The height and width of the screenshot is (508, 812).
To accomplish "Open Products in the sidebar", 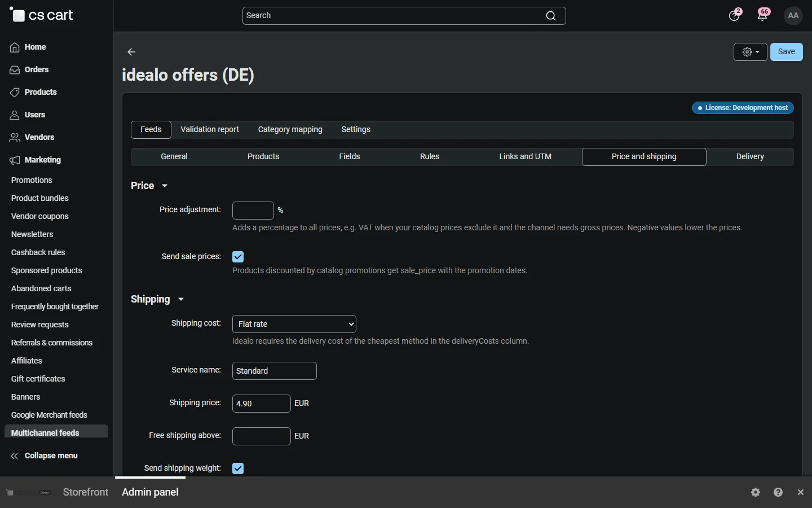I will click(x=33, y=92).
